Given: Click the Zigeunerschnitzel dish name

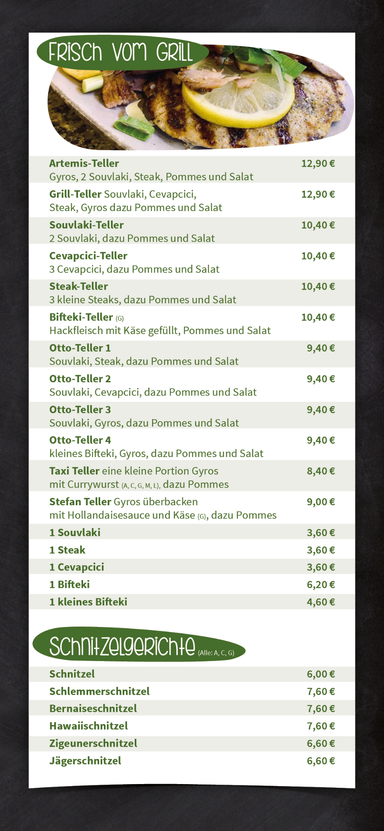Looking at the screenshot, I should 93,743.
